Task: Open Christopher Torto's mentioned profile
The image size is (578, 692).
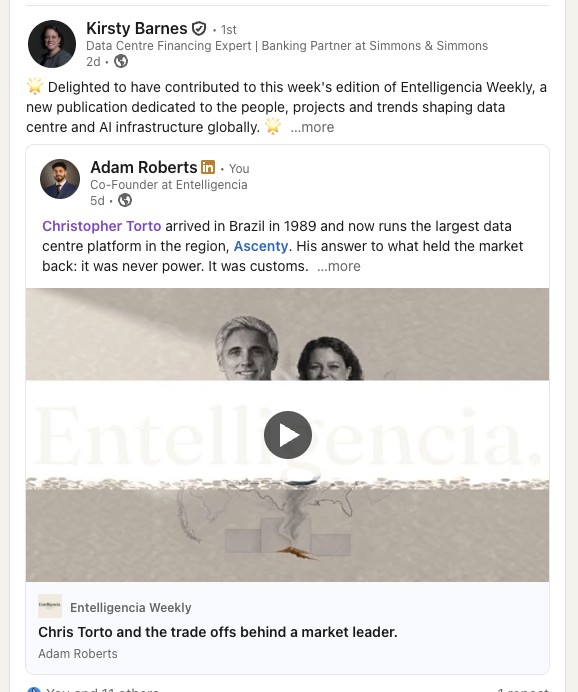Action: point(101,226)
